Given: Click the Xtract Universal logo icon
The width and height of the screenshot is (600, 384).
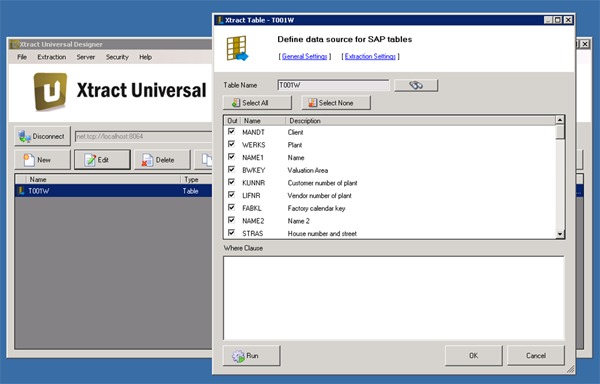Looking at the screenshot, I should pos(50,92).
